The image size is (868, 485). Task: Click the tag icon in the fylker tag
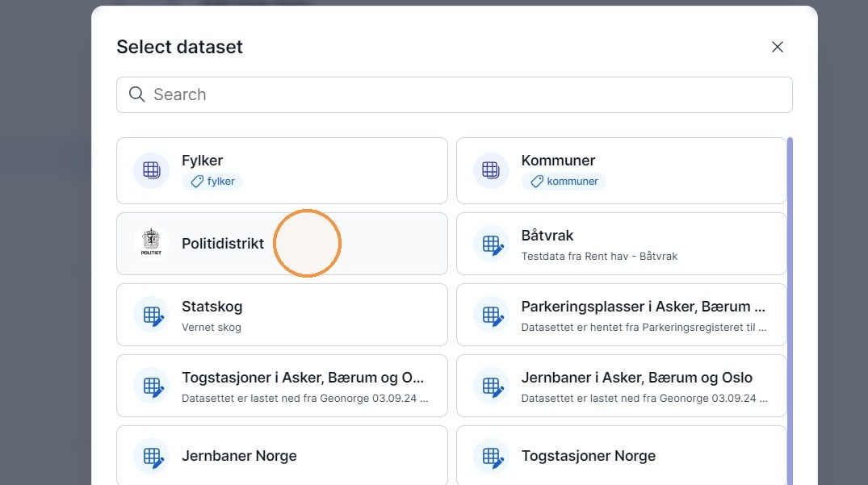click(x=196, y=182)
